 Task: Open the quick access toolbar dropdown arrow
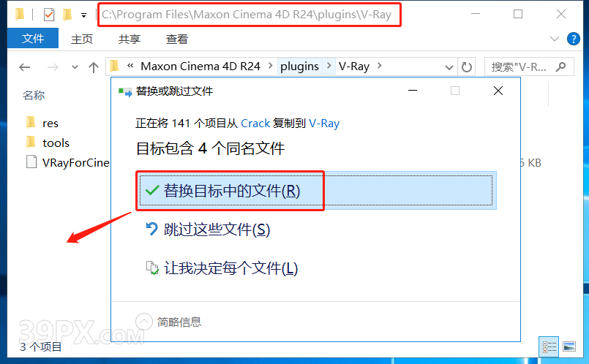(x=83, y=15)
